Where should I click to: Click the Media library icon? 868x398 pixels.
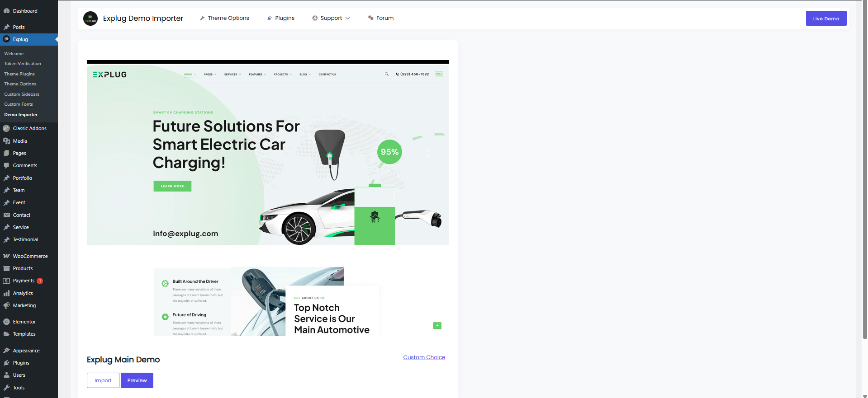tap(6, 141)
